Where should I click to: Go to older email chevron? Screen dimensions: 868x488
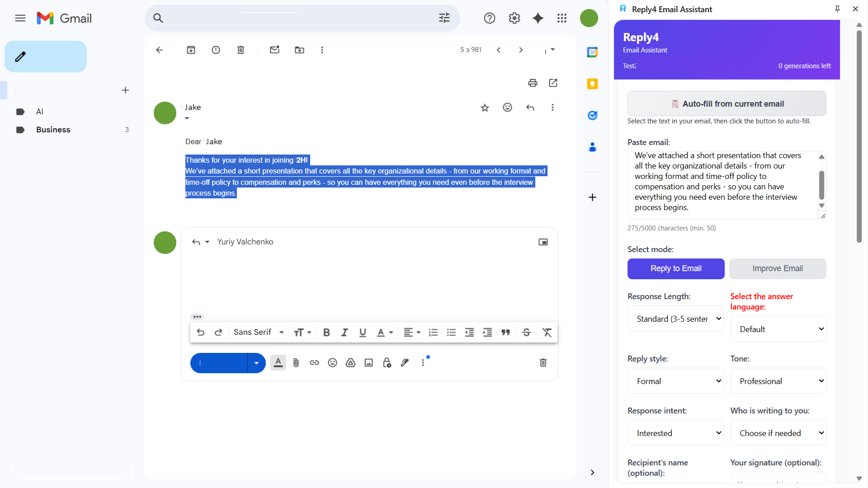point(521,50)
